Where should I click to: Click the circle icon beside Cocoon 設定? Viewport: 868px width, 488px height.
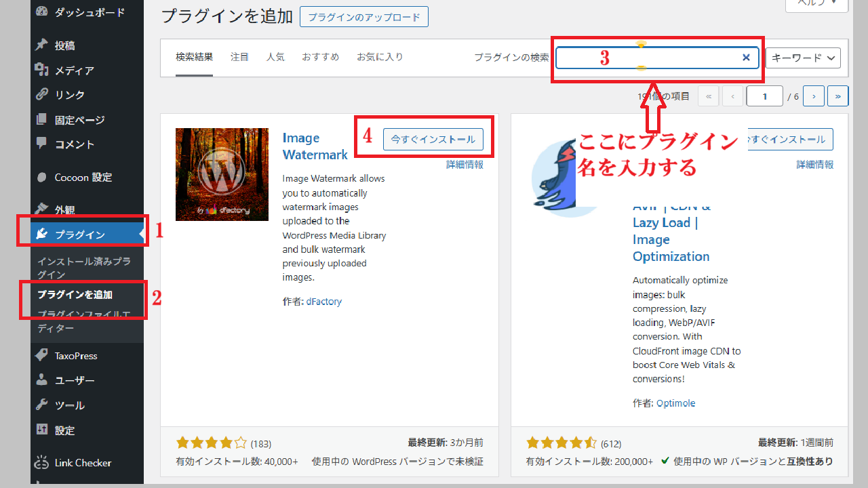click(42, 178)
